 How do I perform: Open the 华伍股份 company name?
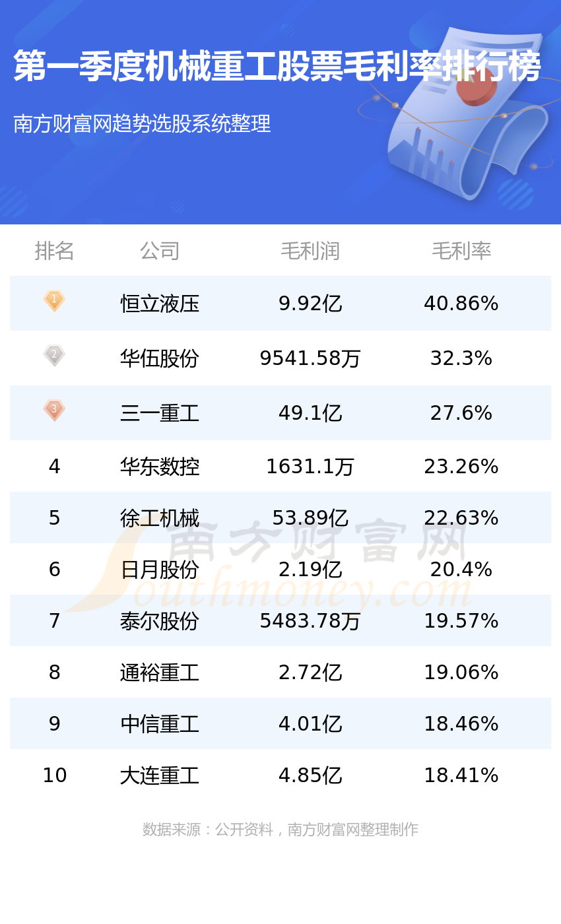click(160, 358)
